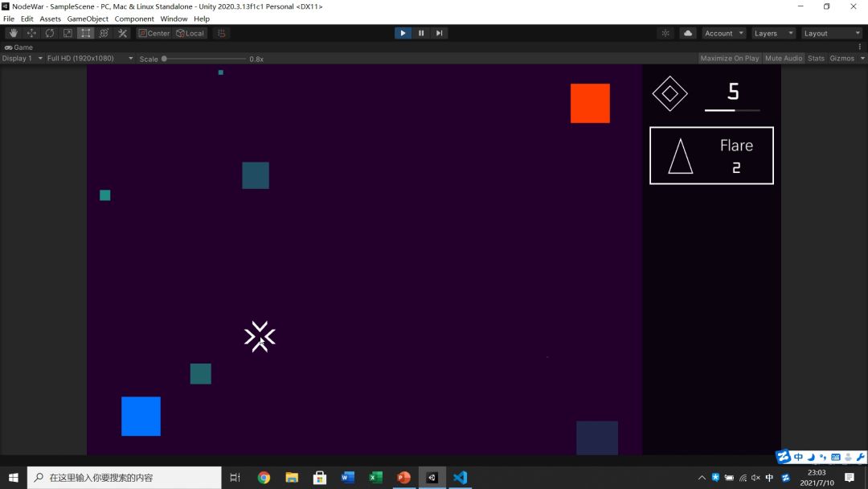
Task: Open the Component menu
Action: 134,18
